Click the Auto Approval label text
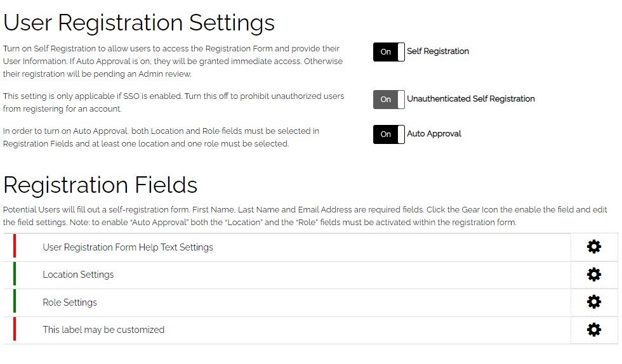622x364 pixels. (x=434, y=134)
